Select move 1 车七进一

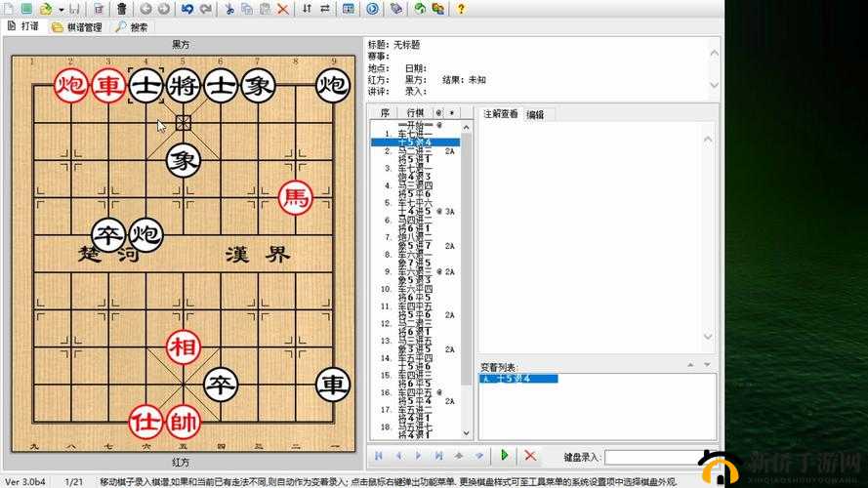pyautogui.click(x=415, y=134)
